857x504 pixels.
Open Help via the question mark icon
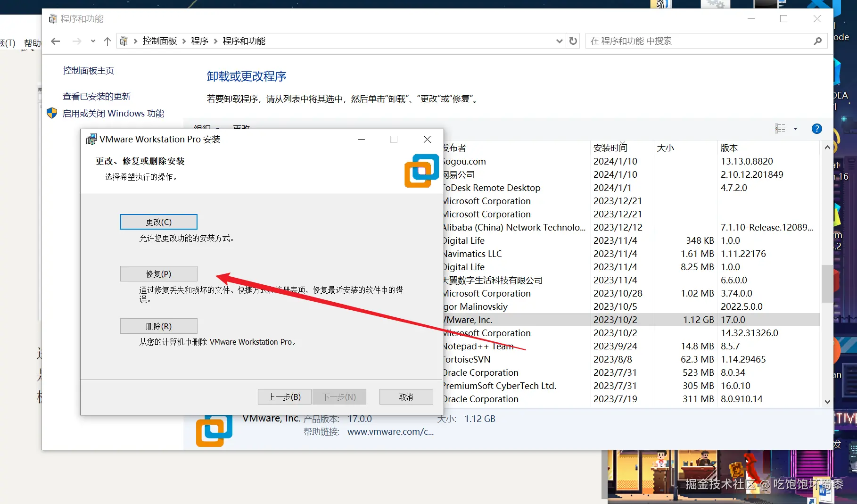pyautogui.click(x=816, y=128)
